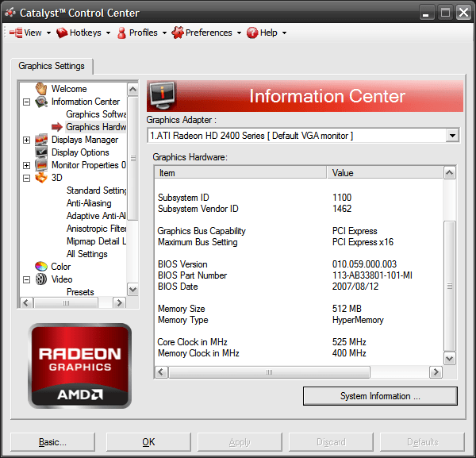Collapse the 3D settings tree node
The width and height of the screenshot is (476, 458).
26,178
